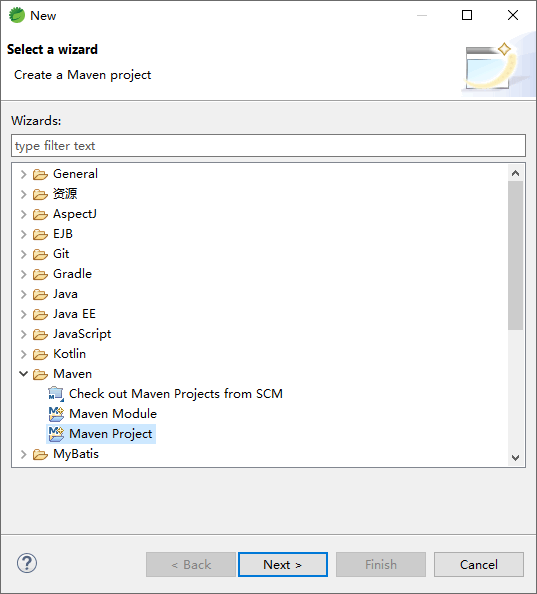The image size is (537, 594).
Task: Focus the type filter text field
Action: (268, 145)
